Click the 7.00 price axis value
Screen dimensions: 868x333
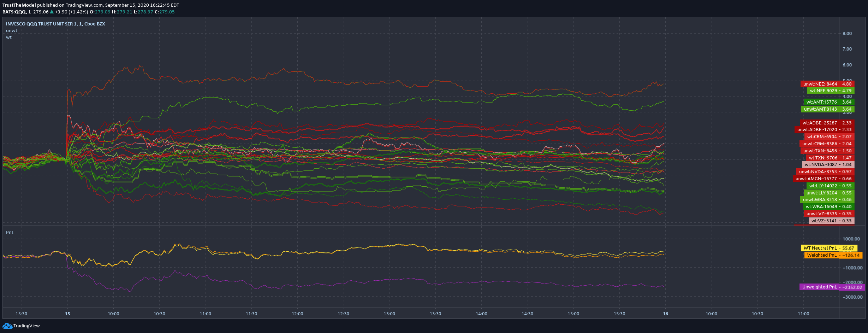(x=847, y=49)
